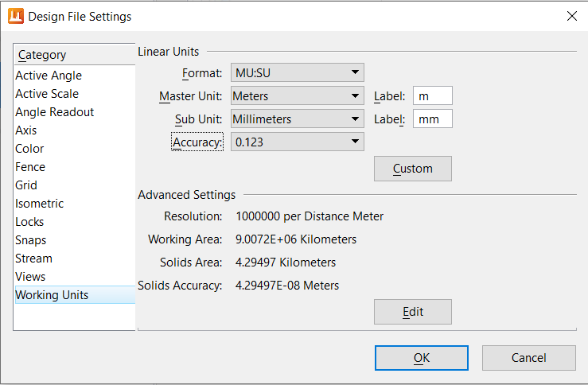Click the Sub Unit label field containing mm
The height and width of the screenshot is (385, 588).
[x=433, y=119]
